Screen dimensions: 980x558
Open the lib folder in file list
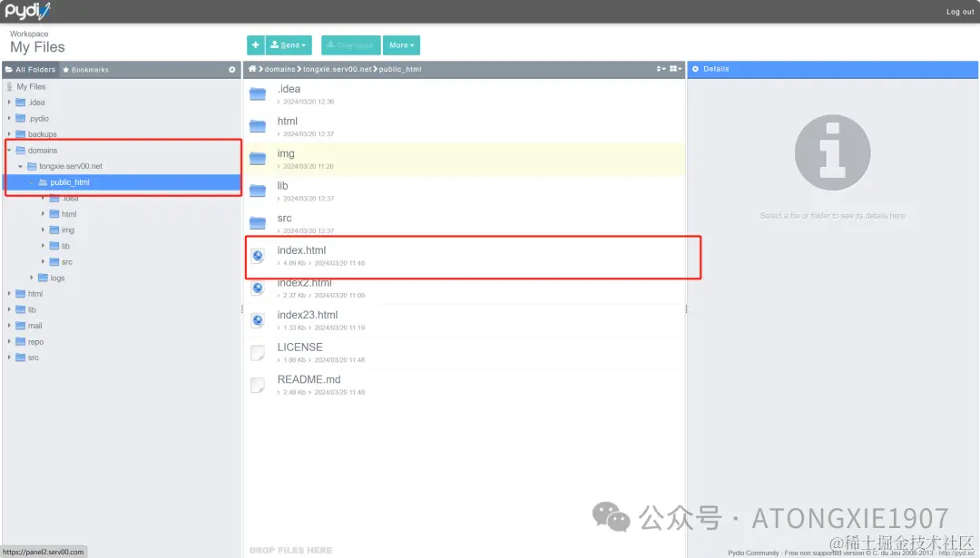[x=282, y=186]
